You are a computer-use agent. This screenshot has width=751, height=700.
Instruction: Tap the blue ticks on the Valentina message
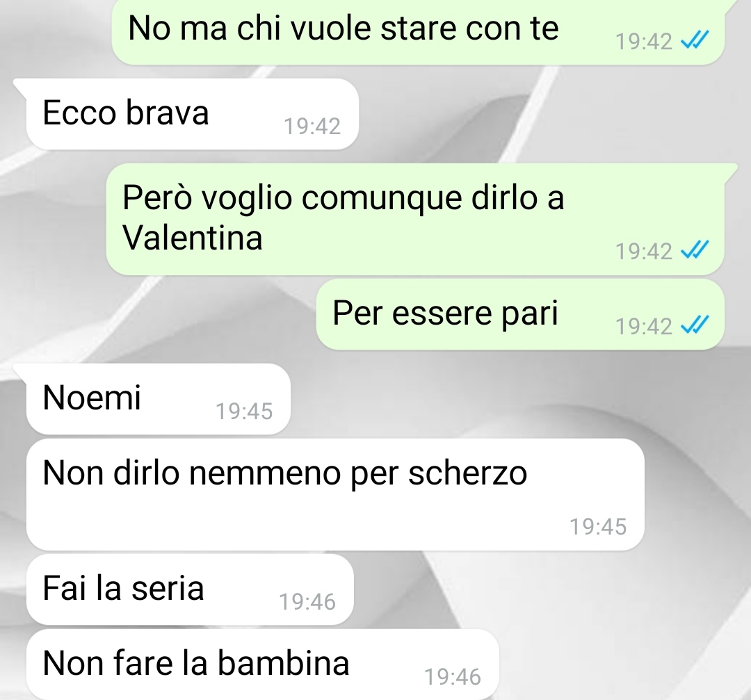(695, 250)
